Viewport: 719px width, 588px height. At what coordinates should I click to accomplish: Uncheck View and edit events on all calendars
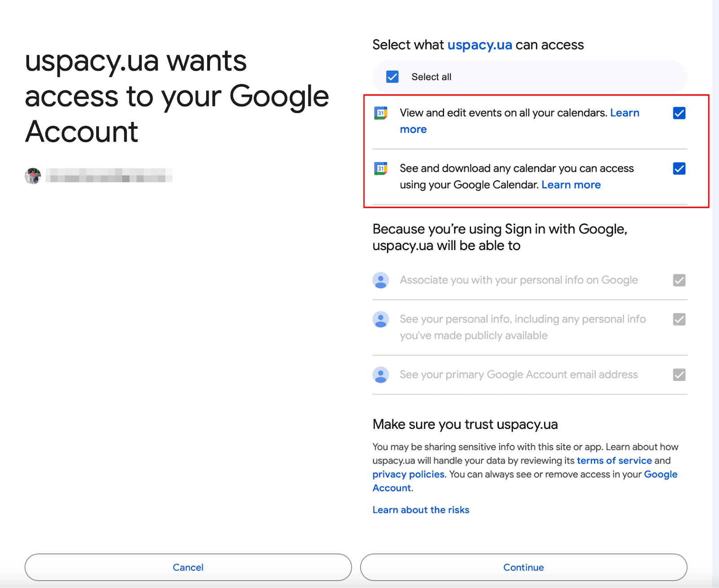(x=679, y=113)
